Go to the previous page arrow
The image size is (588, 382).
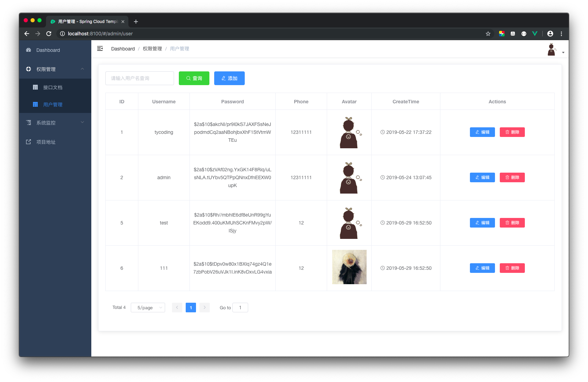pyautogui.click(x=177, y=308)
